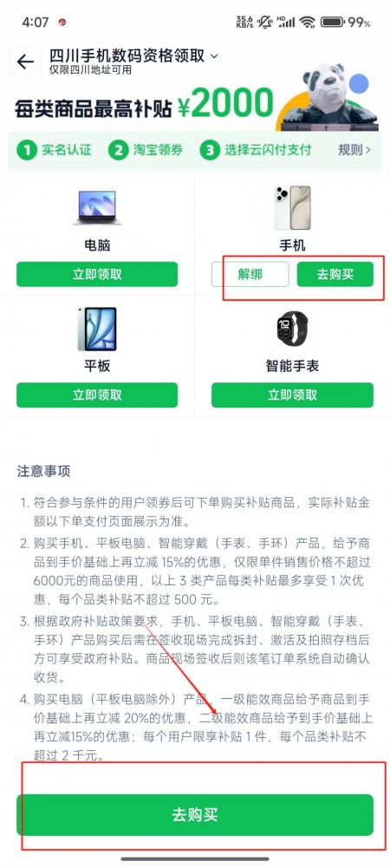The width and height of the screenshot is (390, 868).
Task: Tap the tablet product image
Action: pos(97,329)
